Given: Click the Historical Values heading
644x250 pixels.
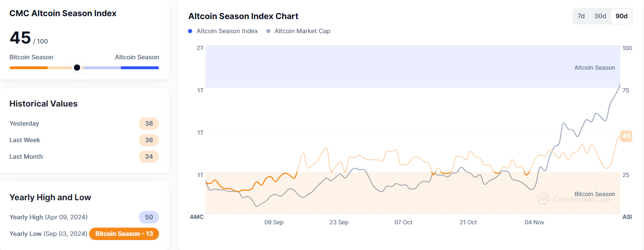Looking at the screenshot, I should 43,104.
